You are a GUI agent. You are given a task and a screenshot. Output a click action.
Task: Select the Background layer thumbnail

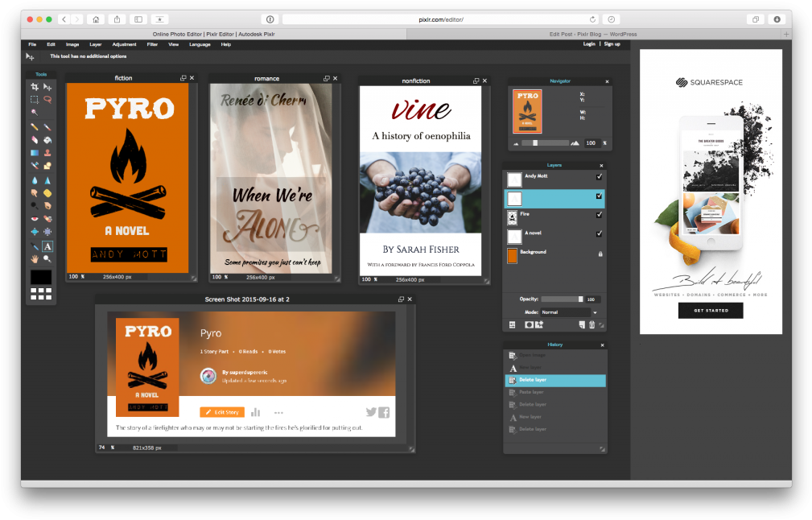[x=514, y=253]
